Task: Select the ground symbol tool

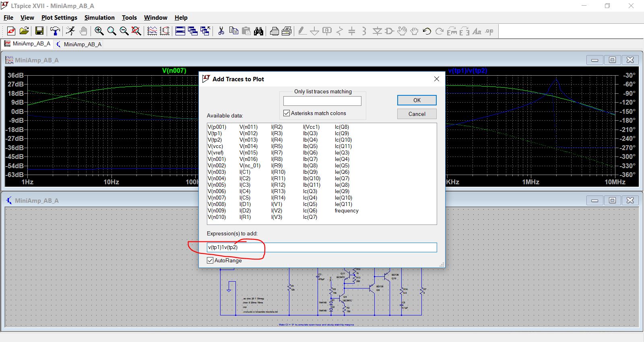Action: pyautogui.click(x=315, y=31)
